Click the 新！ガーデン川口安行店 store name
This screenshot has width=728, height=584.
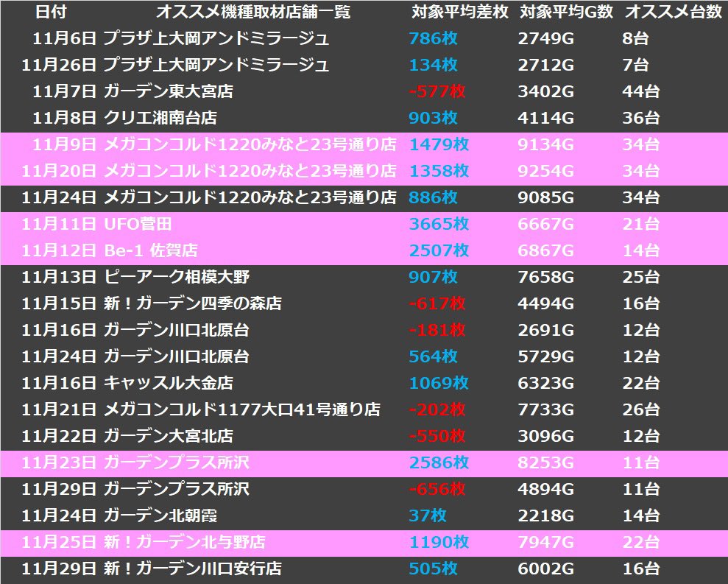[x=193, y=569]
